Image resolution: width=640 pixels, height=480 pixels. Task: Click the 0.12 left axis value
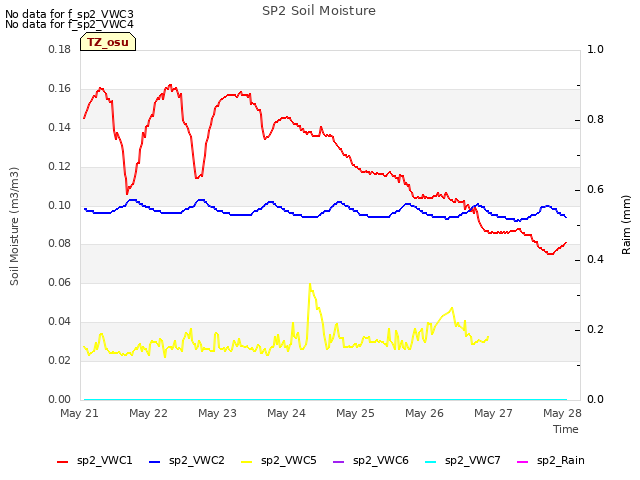(60, 167)
